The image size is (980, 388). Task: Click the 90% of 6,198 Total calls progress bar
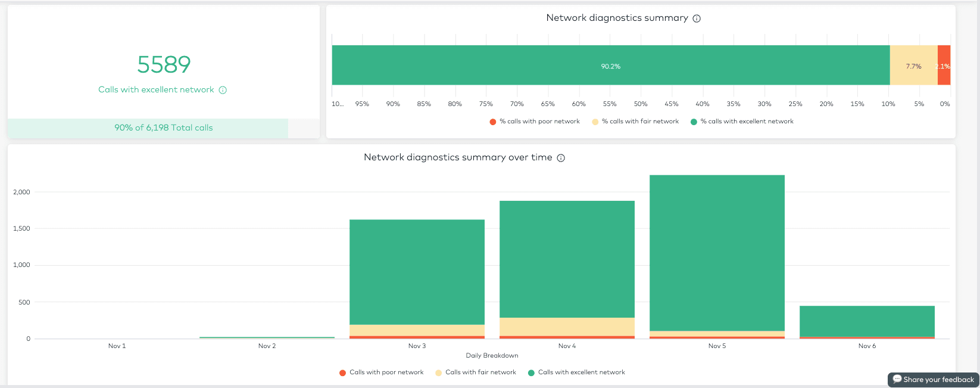click(164, 128)
